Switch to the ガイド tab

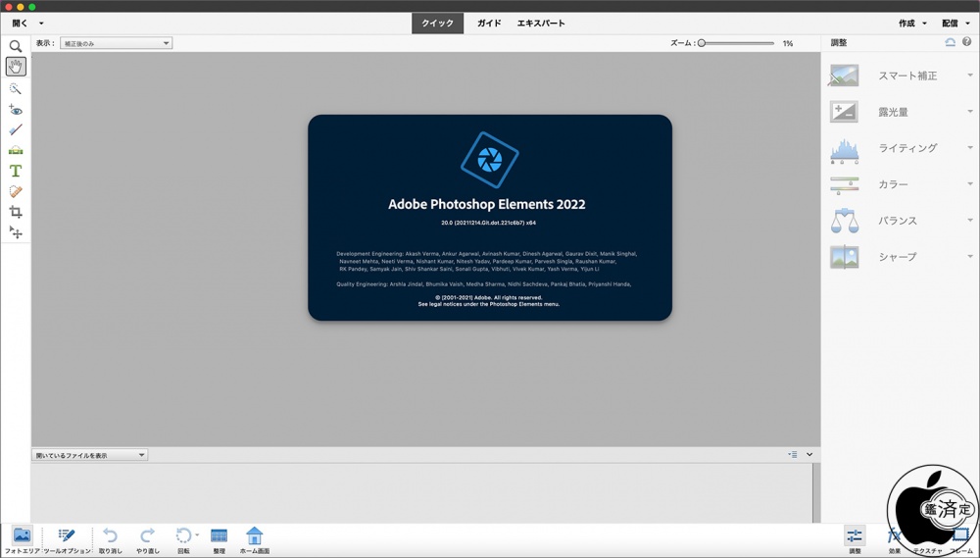[x=489, y=24]
